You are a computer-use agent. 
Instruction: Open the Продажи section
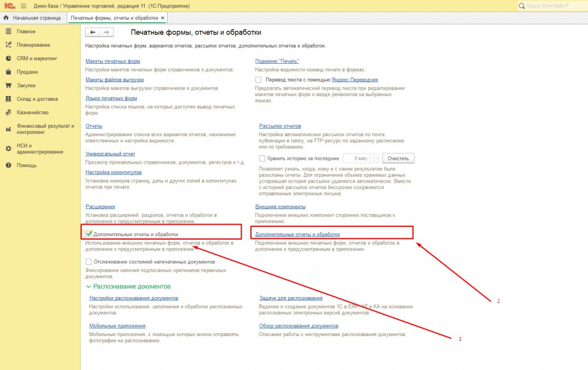tap(27, 72)
